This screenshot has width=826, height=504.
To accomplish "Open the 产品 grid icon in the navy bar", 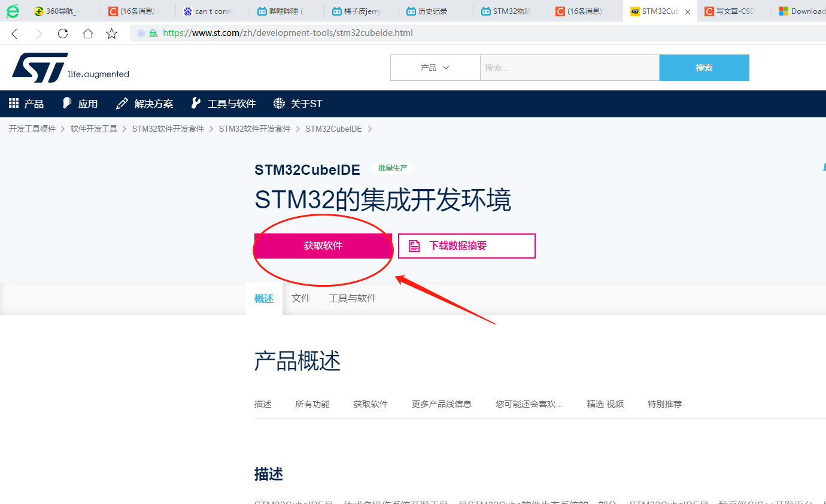I will (14, 104).
